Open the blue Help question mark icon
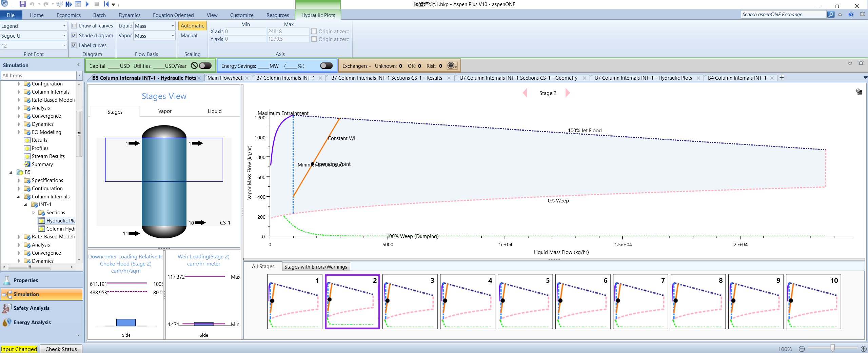The width and height of the screenshot is (868, 353). click(851, 15)
